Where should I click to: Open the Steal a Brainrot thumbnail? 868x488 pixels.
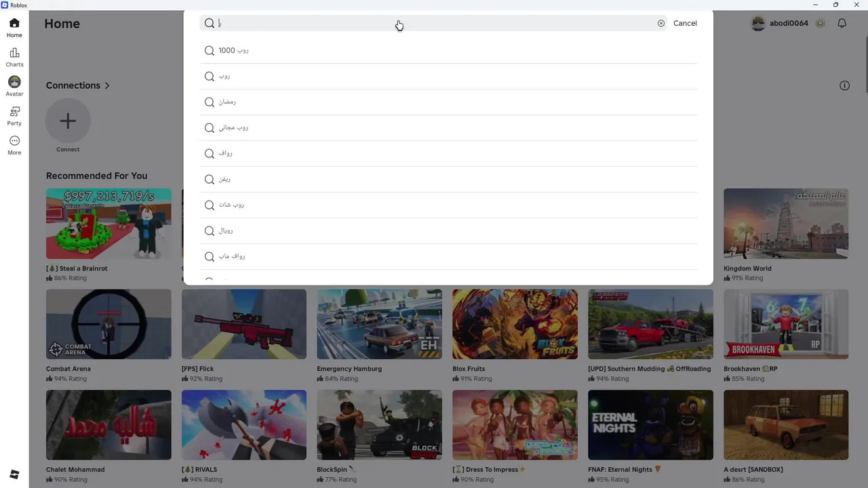(x=108, y=224)
